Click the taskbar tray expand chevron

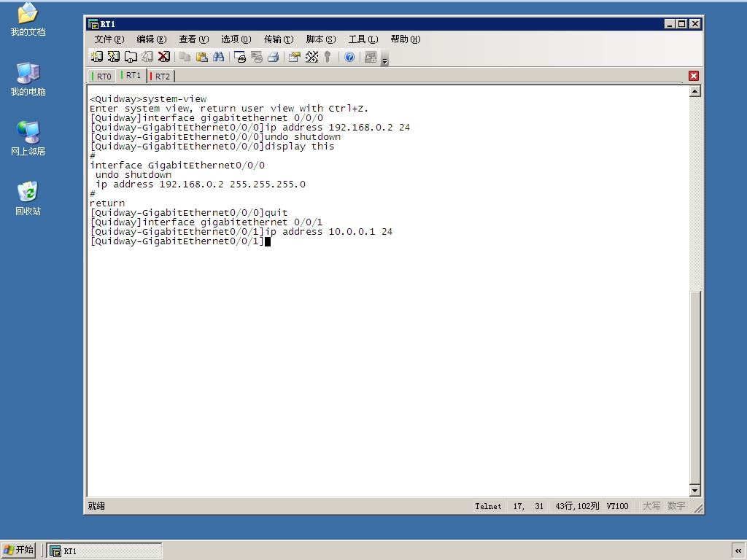pyautogui.click(x=738, y=551)
